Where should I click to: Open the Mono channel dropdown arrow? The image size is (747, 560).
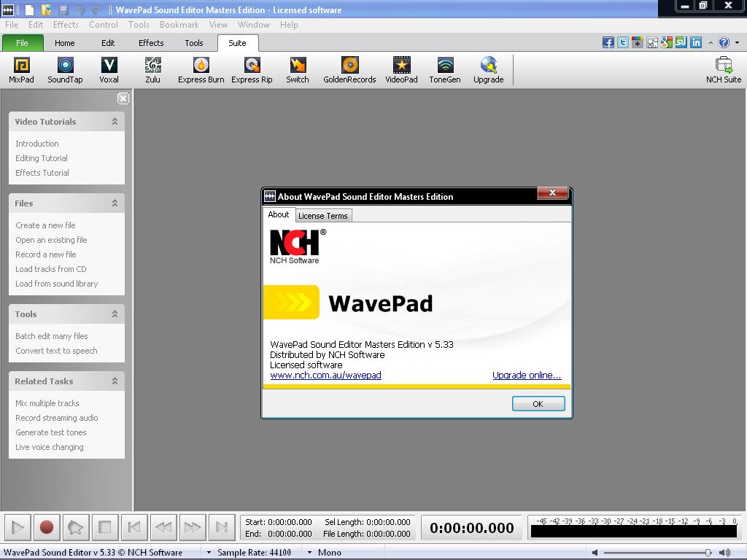[309, 553]
